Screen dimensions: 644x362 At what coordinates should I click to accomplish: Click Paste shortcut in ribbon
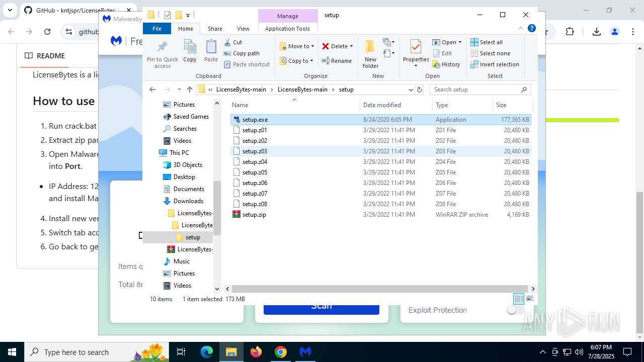pos(247,64)
